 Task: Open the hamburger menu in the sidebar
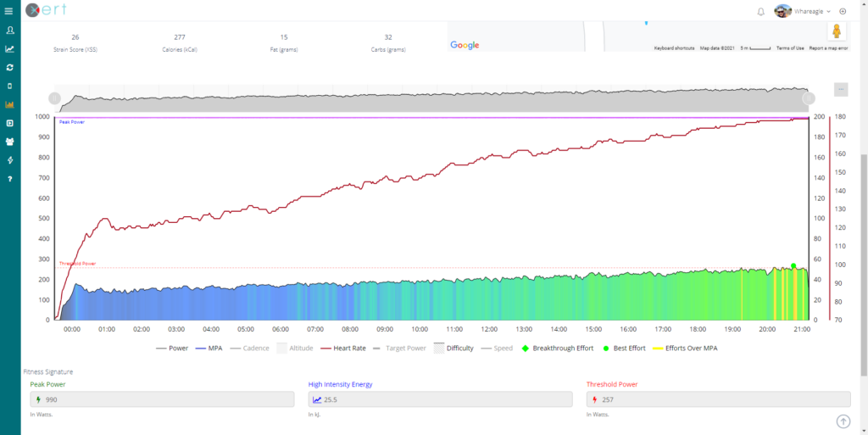pyautogui.click(x=9, y=10)
